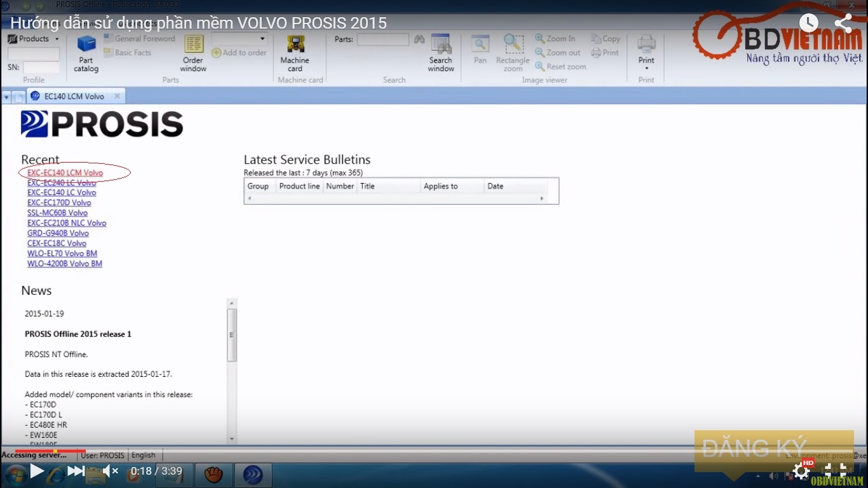The image size is (868, 488).
Task: Open EXC-EC140 LC Volvo recent link
Action: pos(62,193)
